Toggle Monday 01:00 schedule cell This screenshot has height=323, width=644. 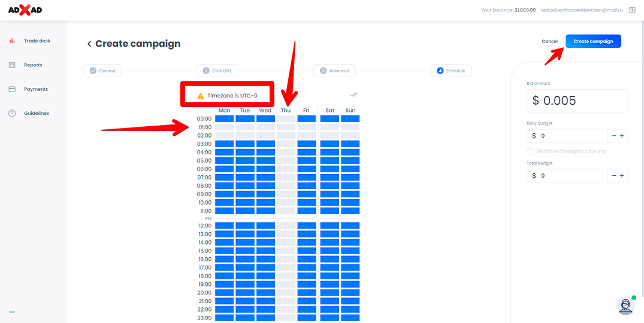tap(224, 127)
